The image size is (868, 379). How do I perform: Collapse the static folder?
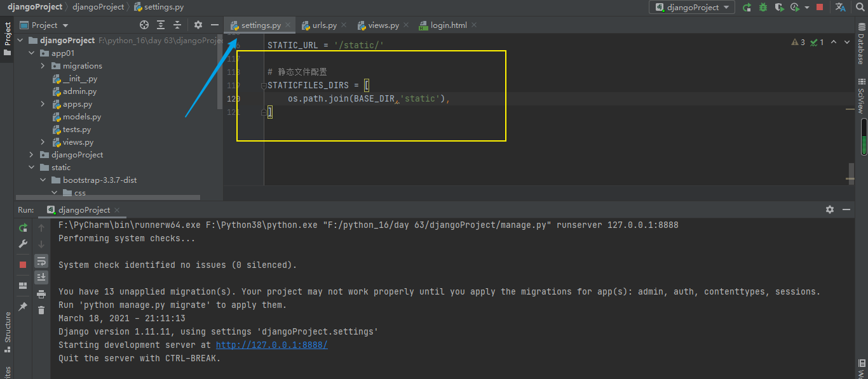(32, 167)
